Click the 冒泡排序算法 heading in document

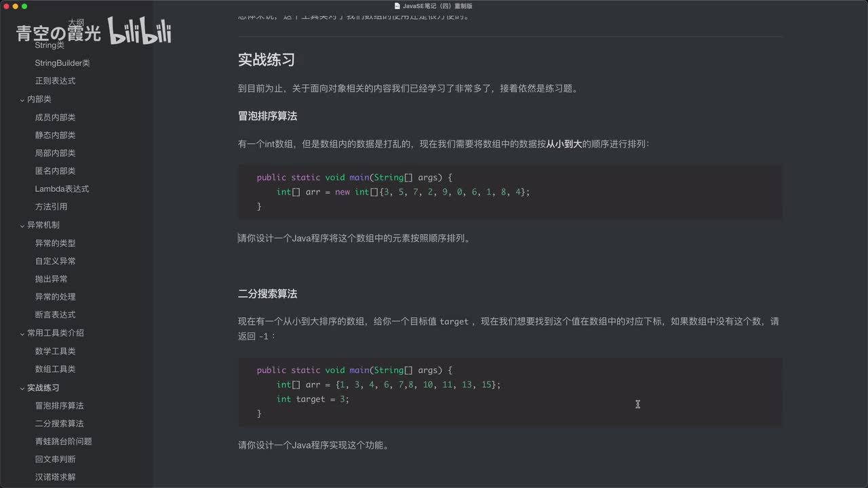267,116
